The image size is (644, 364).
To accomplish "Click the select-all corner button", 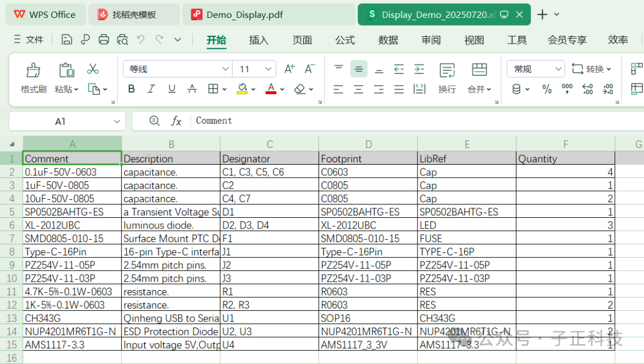I will pos(12,144).
